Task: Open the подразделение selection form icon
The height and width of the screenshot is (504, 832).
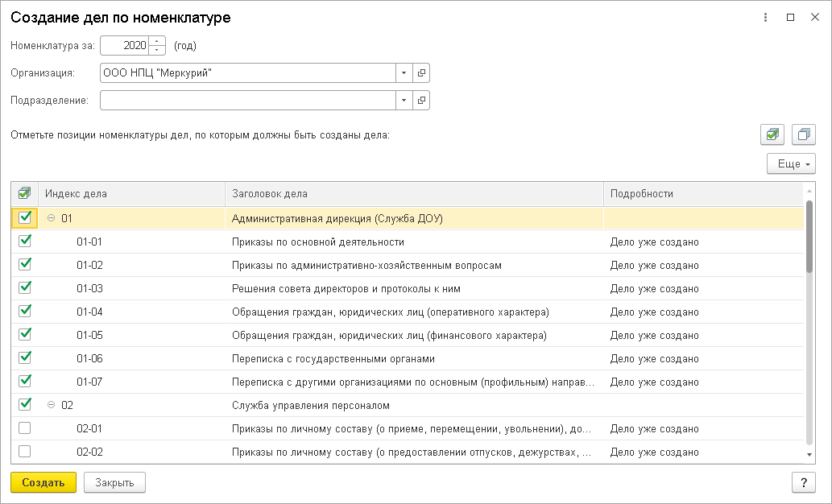Action: pyautogui.click(x=421, y=100)
